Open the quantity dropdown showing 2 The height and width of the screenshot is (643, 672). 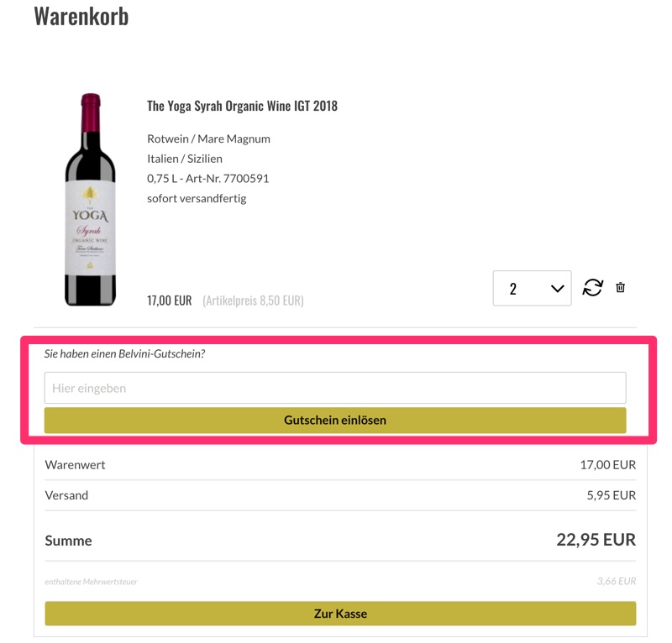click(x=532, y=289)
